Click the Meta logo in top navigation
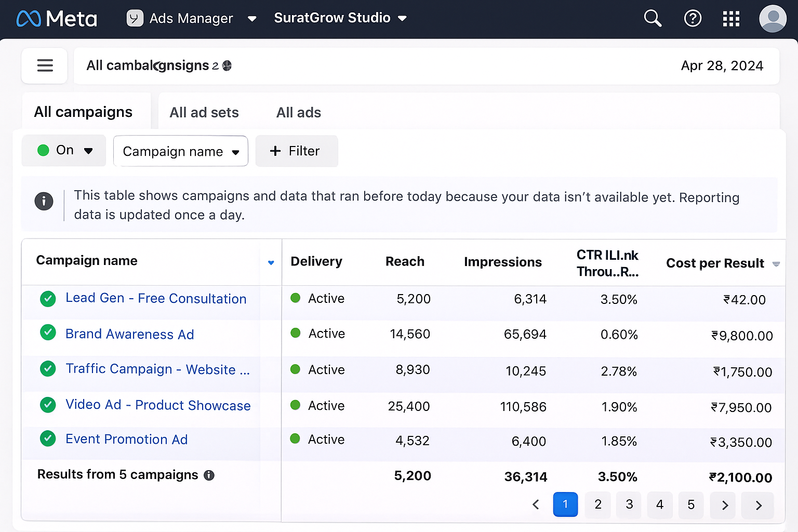798x532 pixels. [56, 18]
